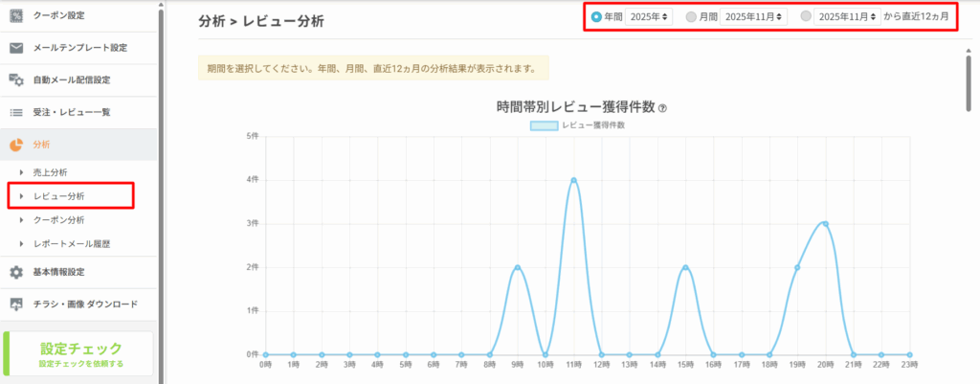Click the basic information settings gear icon

click(16, 272)
